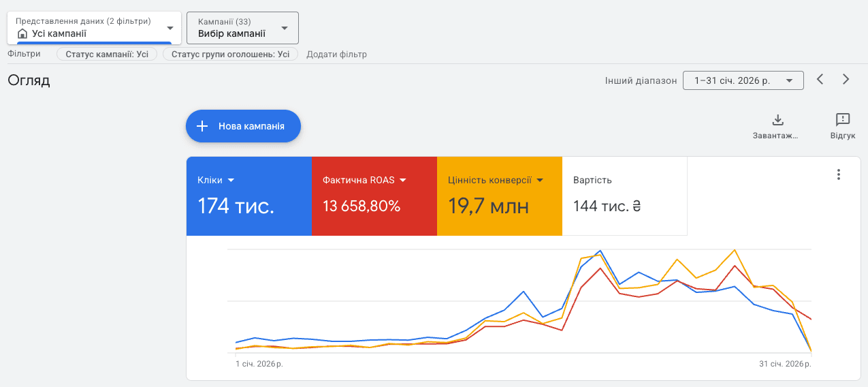Image resolution: width=868 pixels, height=387 pixels.
Task: Go to the next date period arrow
Action: point(846,80)
